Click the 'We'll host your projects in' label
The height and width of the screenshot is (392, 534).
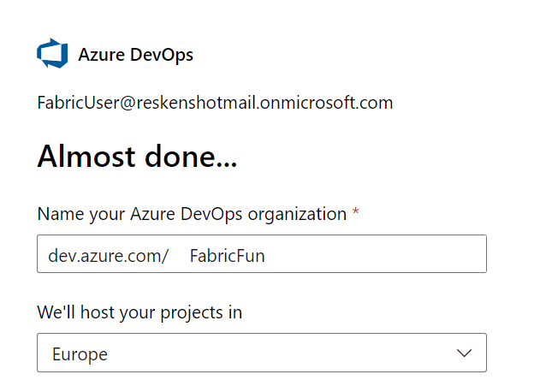coord(139,312)
